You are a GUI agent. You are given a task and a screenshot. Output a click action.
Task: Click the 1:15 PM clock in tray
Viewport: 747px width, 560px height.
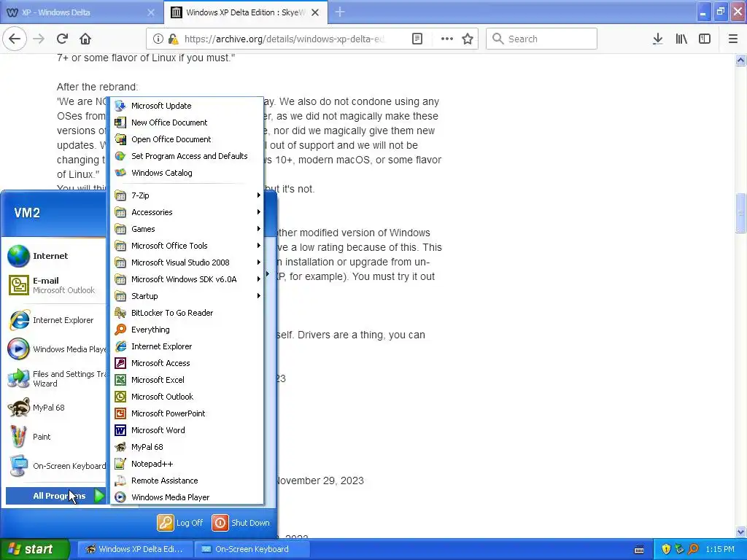[x=720, y=549]
